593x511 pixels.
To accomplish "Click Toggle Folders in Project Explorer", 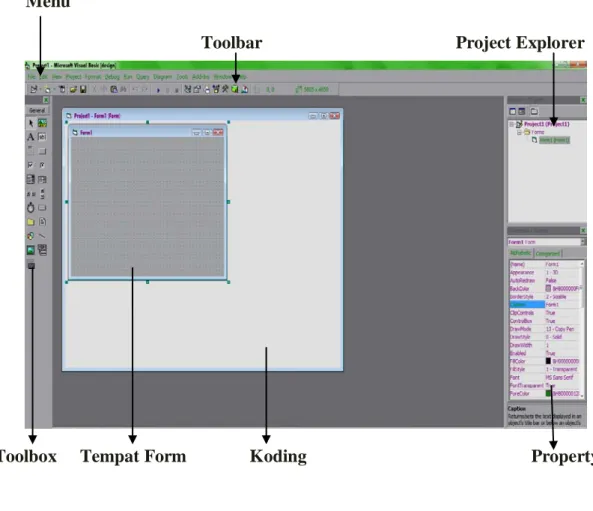I will point(534,111).
